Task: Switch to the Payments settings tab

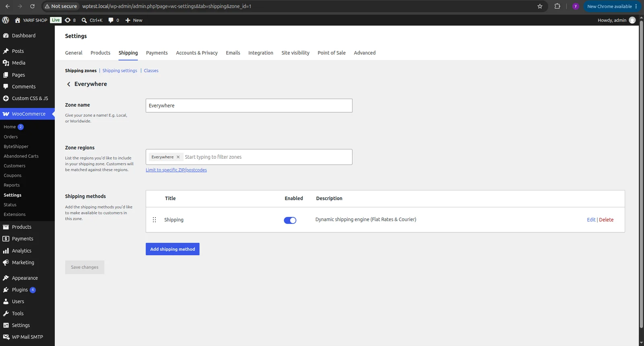Action: 157,53
